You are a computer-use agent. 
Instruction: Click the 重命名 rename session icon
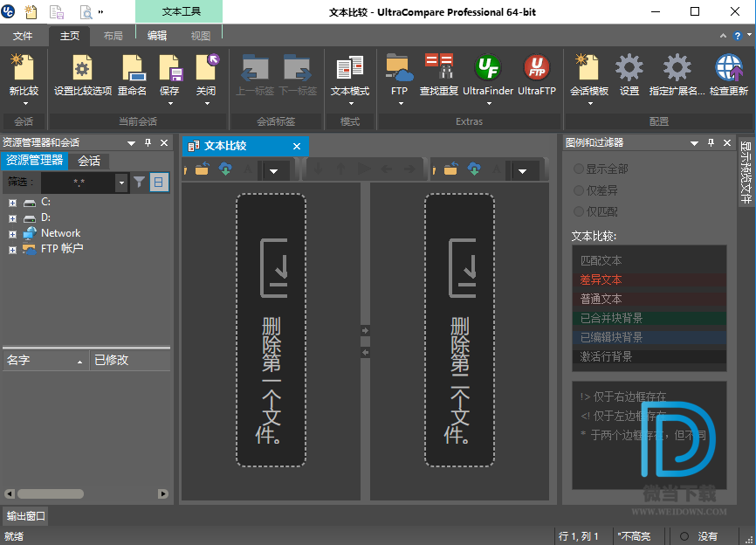pos(132,67)
